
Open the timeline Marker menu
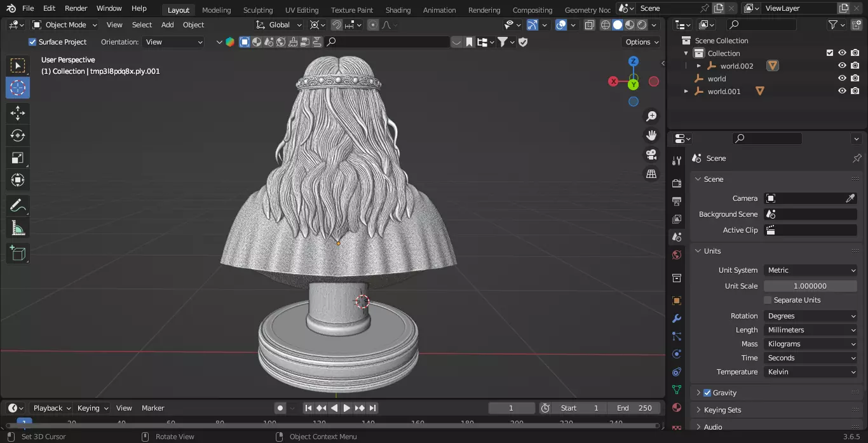point(153,408)
